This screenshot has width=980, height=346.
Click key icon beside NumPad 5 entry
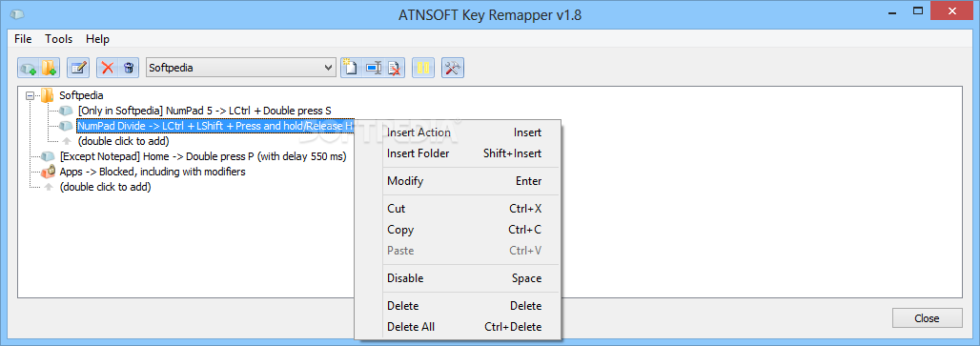[66, 112]
